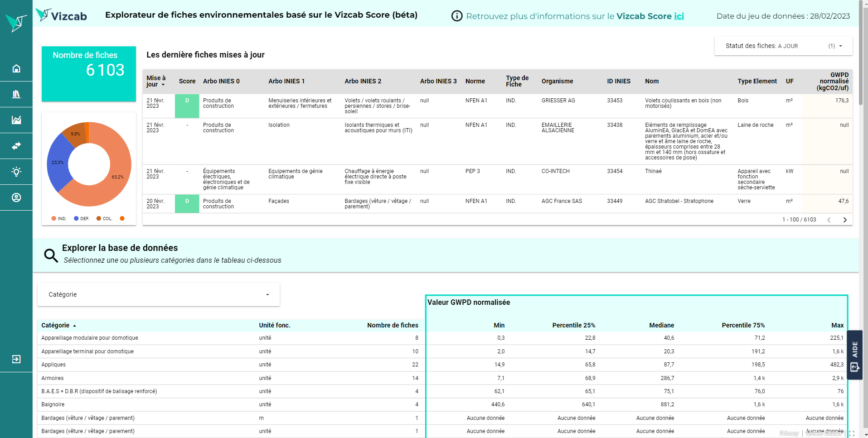Sort by Organisme column header
This screenshot has height=438, width=868.
(x=557, y=81)
